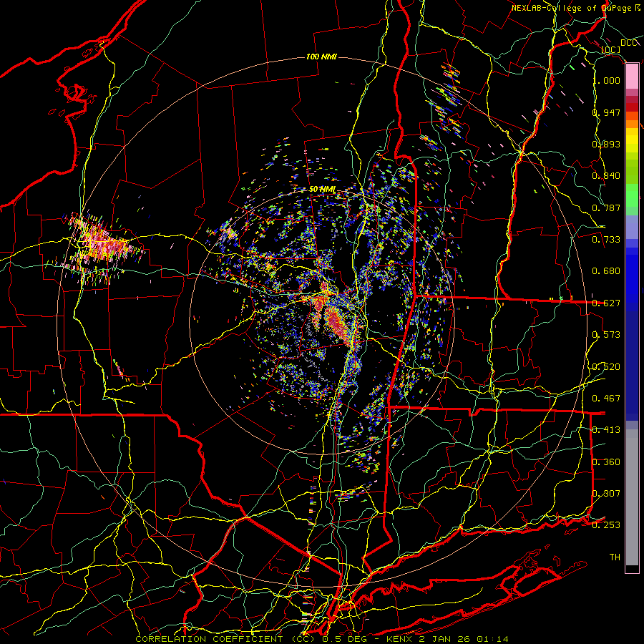Image resolution: width=644 pixels, height=644 pixels.
Task: Pick the pink segment of the color scale
Action: (632, 76)
